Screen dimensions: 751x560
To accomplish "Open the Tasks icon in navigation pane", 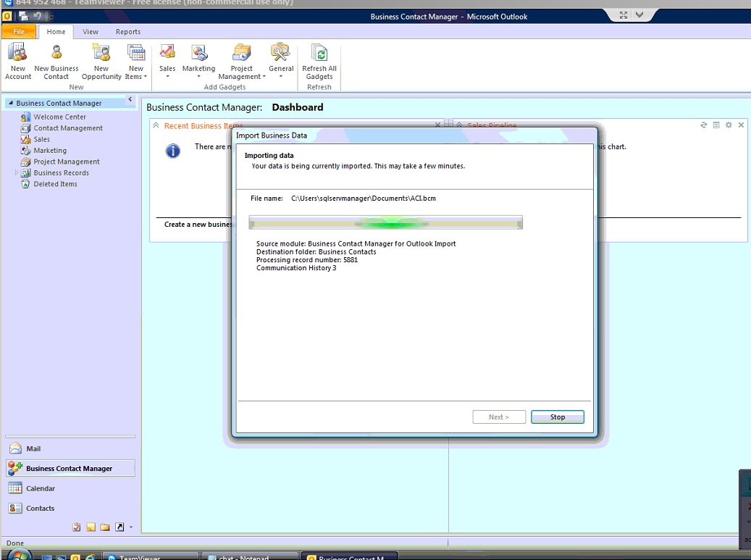I will (x=77, y=527).
